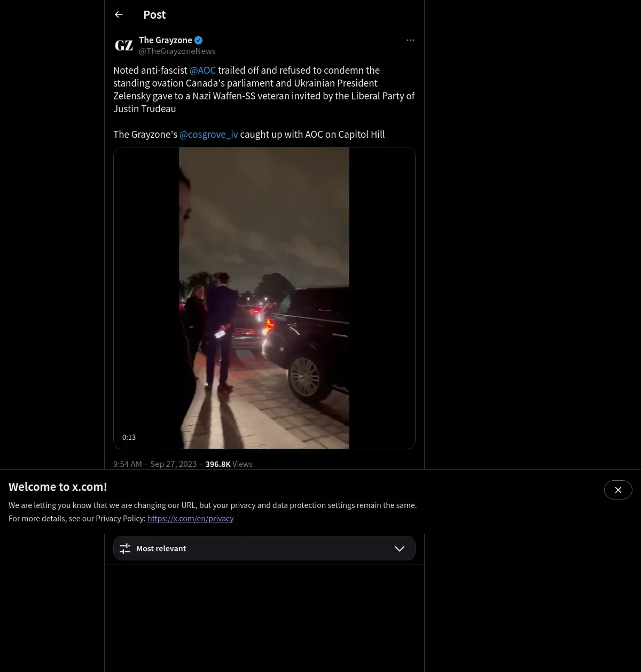This screenshot has width=641, height=672.
Task: Click the blue verified badge
Action: click(198, 40)
